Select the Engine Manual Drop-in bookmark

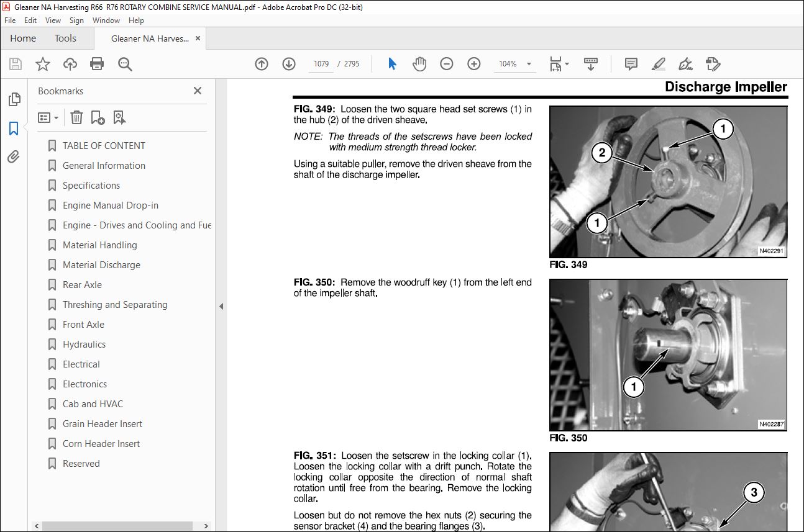coord(111,205)
